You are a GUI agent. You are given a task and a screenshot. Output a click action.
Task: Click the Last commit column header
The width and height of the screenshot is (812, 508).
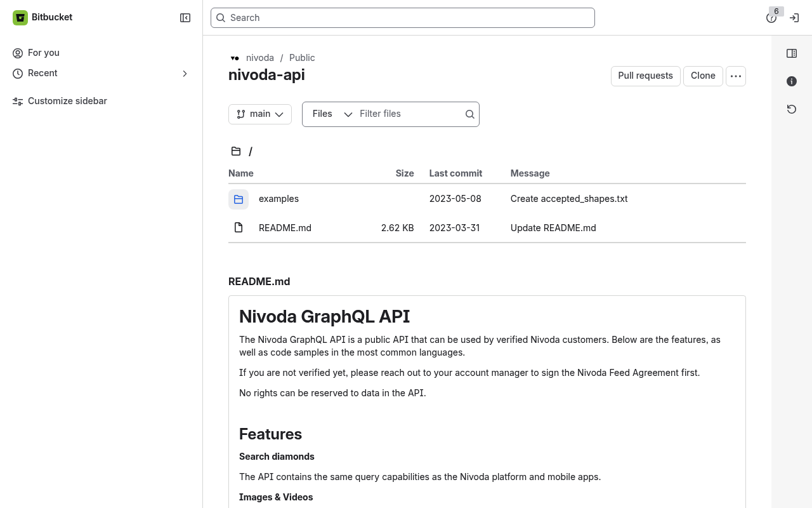pyautogui.click(x=455, y=173)
